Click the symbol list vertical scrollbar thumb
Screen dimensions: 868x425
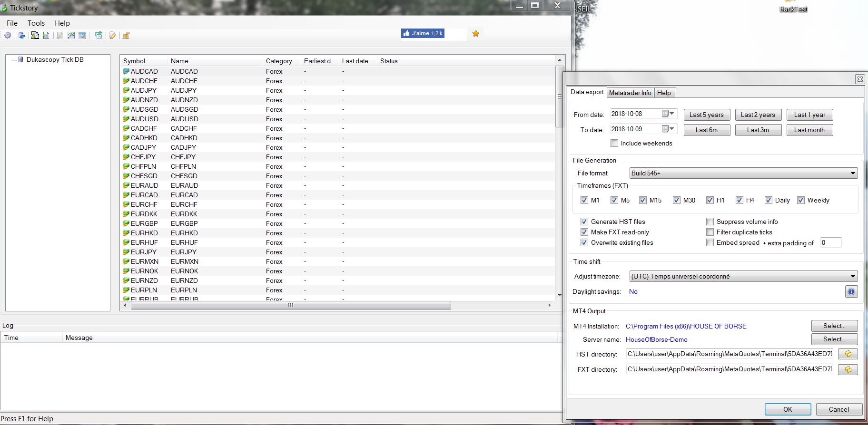(560, 97)
